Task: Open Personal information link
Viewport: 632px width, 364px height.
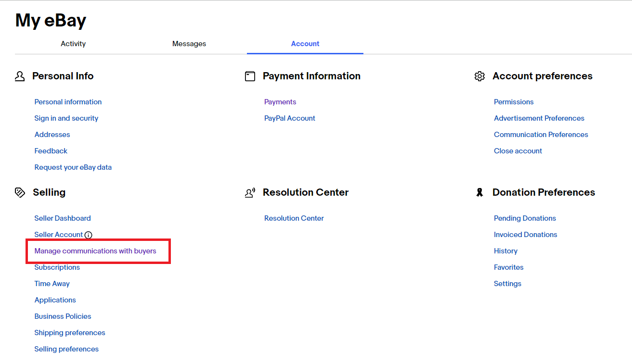Action: [x=68, y=102]
